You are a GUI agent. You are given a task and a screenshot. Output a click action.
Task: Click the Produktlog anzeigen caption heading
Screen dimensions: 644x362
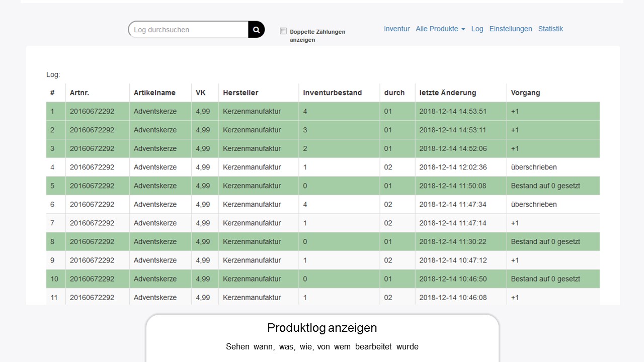[x=322, y=328]
